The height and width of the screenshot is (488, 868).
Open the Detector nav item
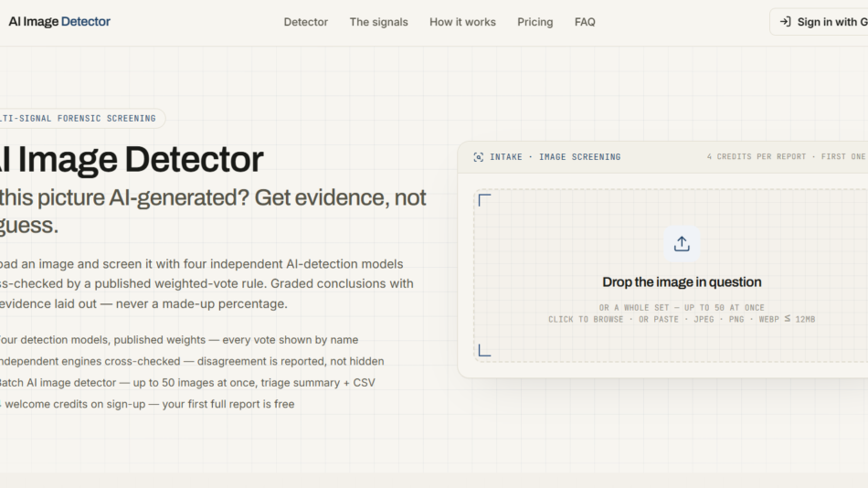click(x=305, y=22)
